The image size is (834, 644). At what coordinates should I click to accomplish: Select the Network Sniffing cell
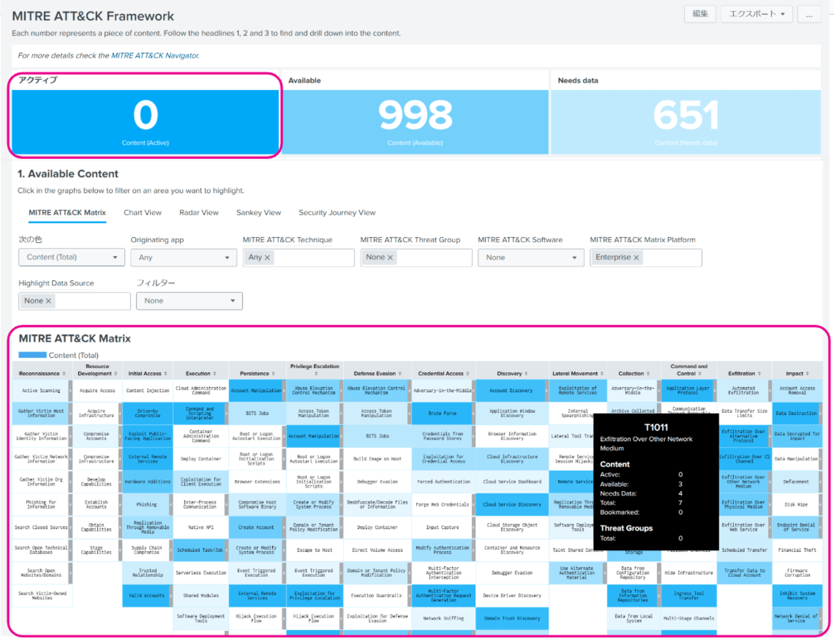pos(443,619)
